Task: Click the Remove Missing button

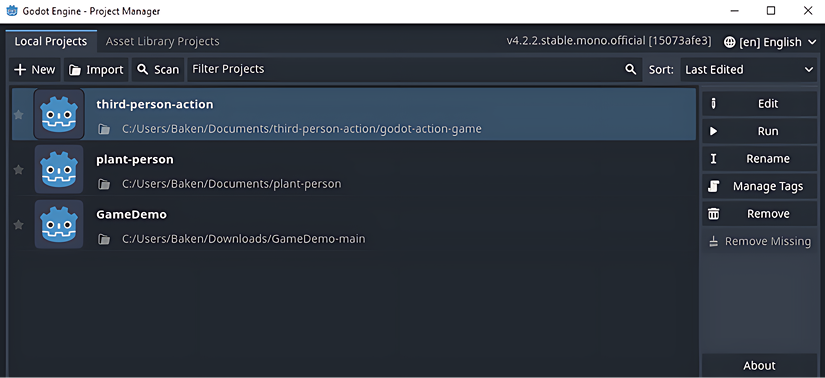Action: coord(759,241)
